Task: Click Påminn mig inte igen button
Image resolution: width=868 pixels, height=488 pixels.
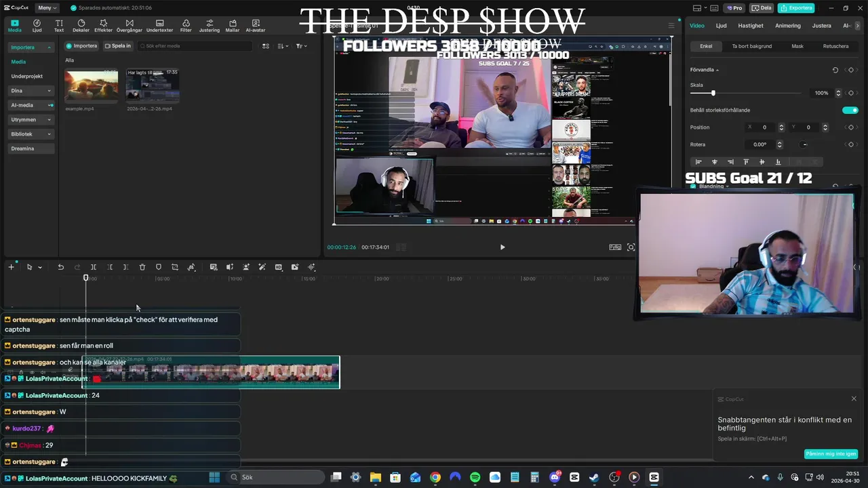Action: pos(831,454)
